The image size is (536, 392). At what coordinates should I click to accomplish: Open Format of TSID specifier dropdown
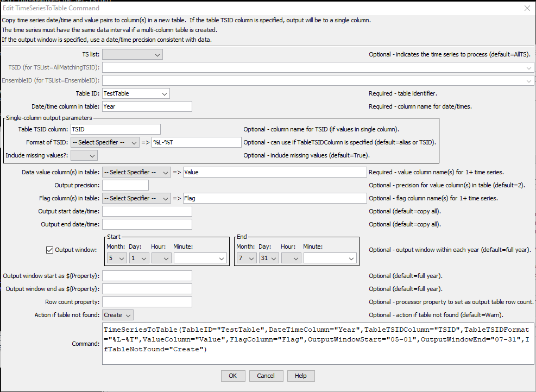(x=105, y=142)
